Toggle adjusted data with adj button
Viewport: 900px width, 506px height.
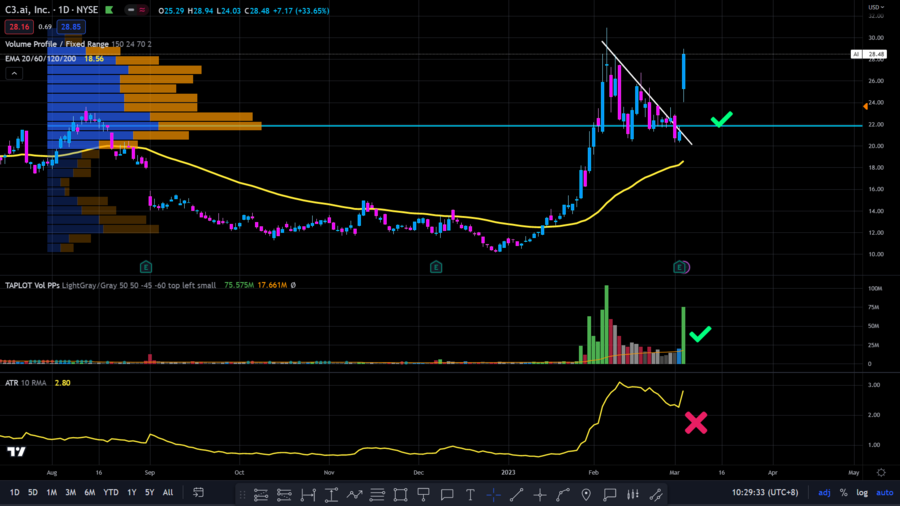pyautogui.click(x=824, y=492)
